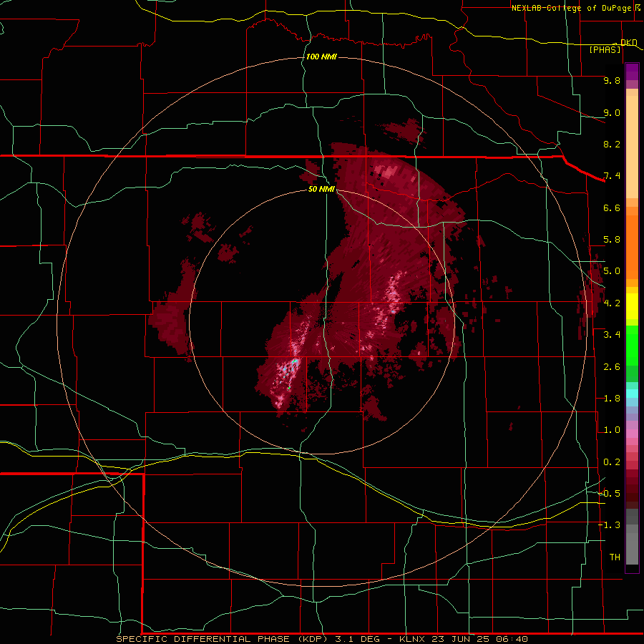
Task: Click the gray segment of the color bar
Action: coord(632,537)
